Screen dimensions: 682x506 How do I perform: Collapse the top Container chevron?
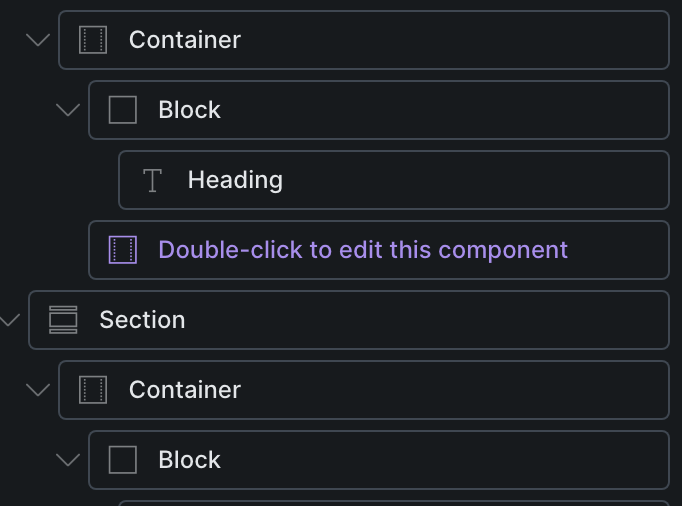38,40
